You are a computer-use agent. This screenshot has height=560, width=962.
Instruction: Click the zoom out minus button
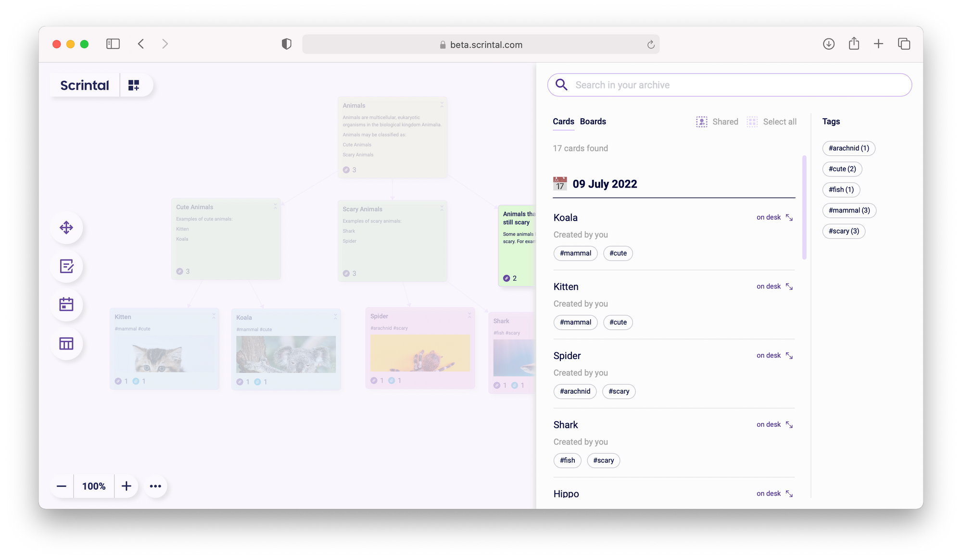[x=62, y=486]
